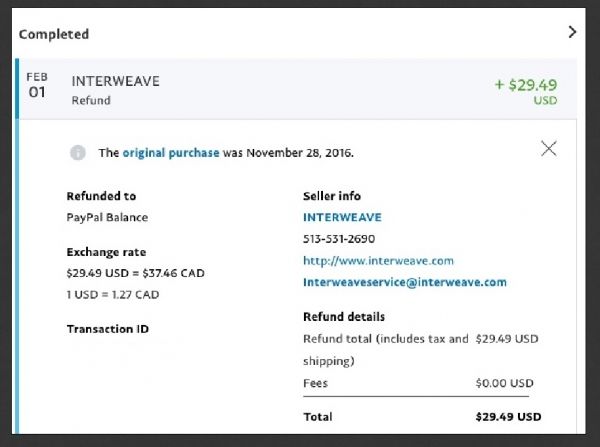Email interweaveservice@interweave.com link
Viewport: 600px width, 447px height.
point(405,282)
